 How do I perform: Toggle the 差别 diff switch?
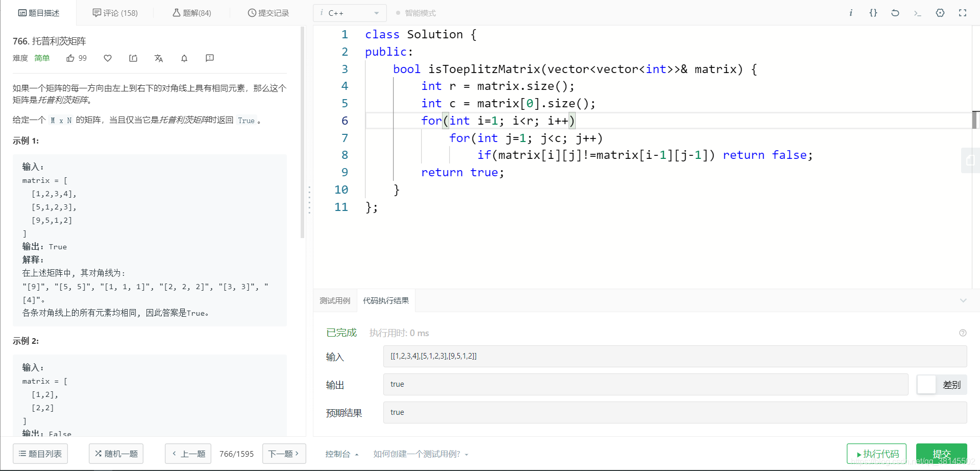pos(941,385)
